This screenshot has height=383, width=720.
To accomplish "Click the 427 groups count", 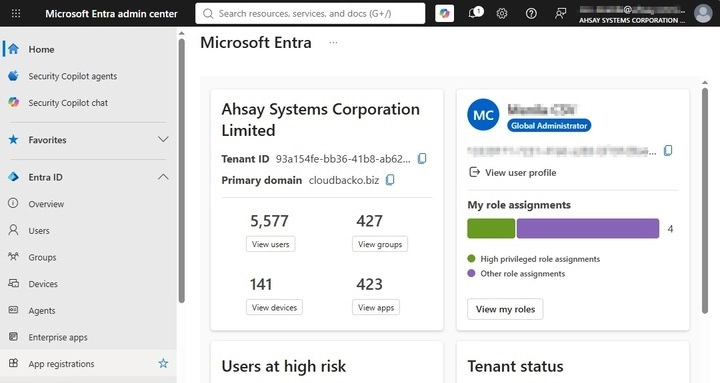I will [369, 221].
